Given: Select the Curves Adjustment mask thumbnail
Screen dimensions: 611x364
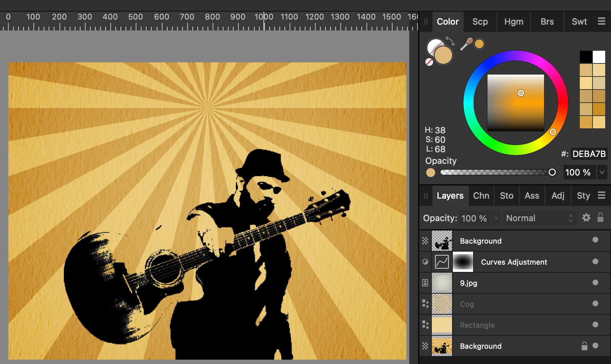Looking at the screenshot, I should pyautogui.click(x=463, y=262).
